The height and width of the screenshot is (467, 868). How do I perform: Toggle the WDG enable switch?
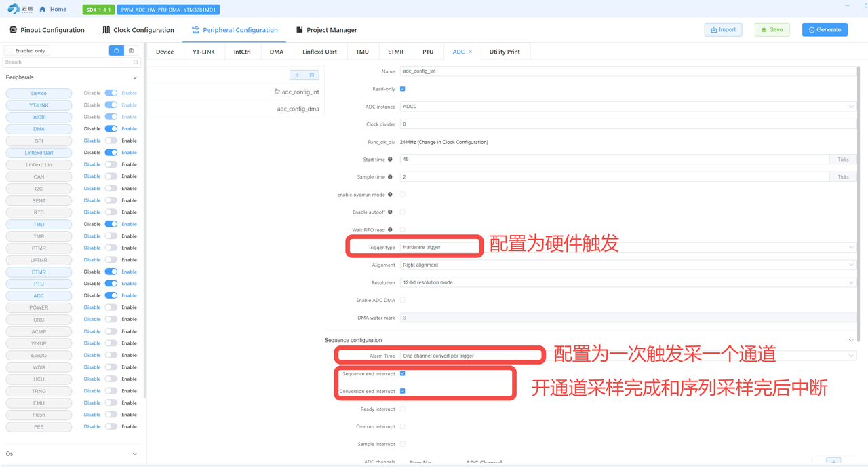click(111, 367)
